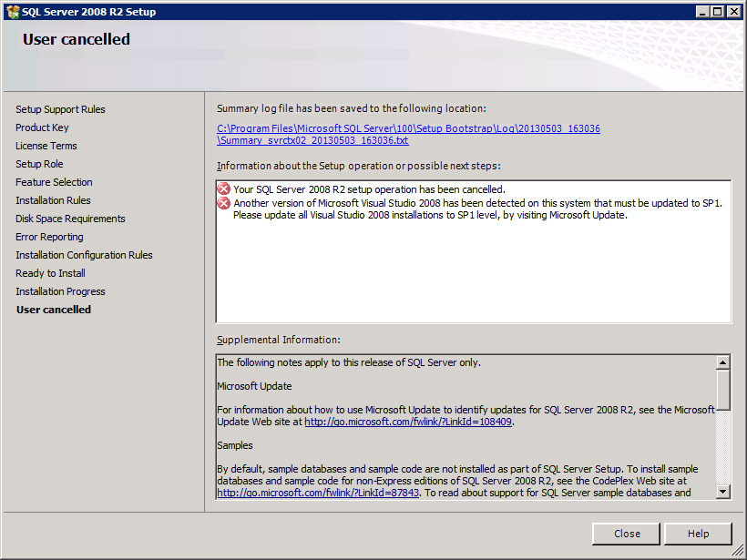Viewport: 747px width, 560px height.
Task: Select the Feature Selection step
Action: pos(54,182)
